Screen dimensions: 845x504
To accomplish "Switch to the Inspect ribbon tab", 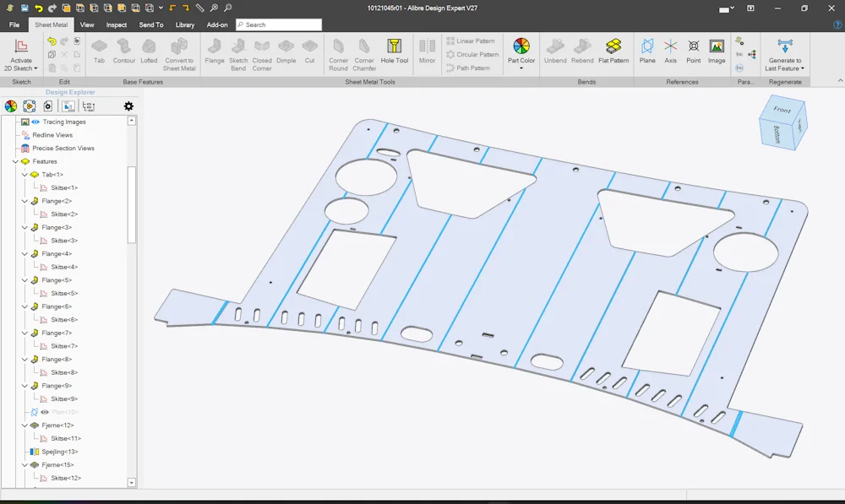I will pos(117,24).
